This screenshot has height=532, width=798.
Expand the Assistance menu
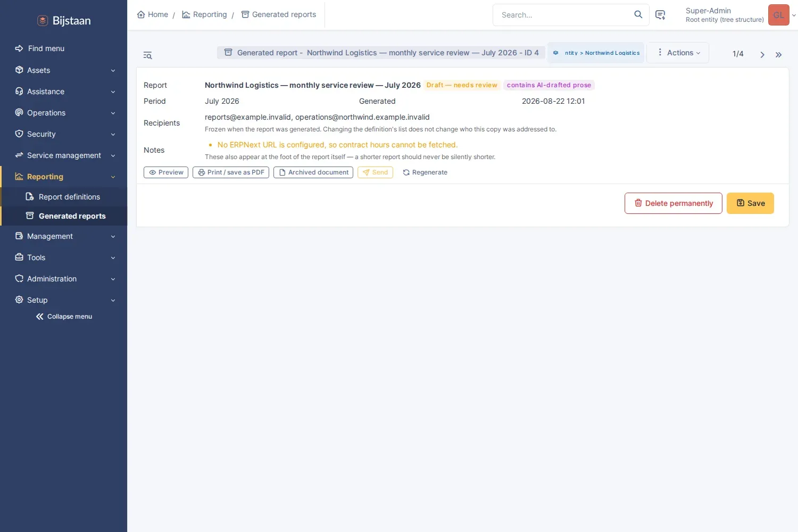[64, 92]
